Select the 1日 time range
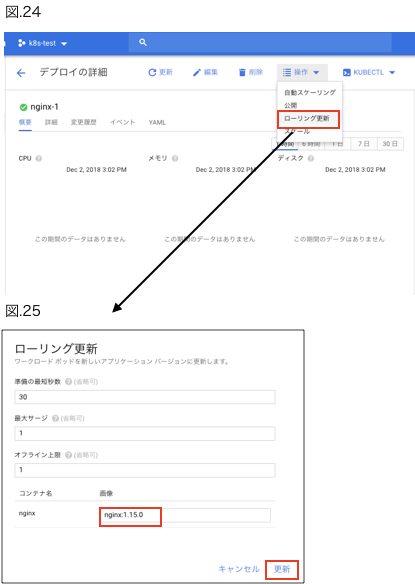 [x=338, y=144]
